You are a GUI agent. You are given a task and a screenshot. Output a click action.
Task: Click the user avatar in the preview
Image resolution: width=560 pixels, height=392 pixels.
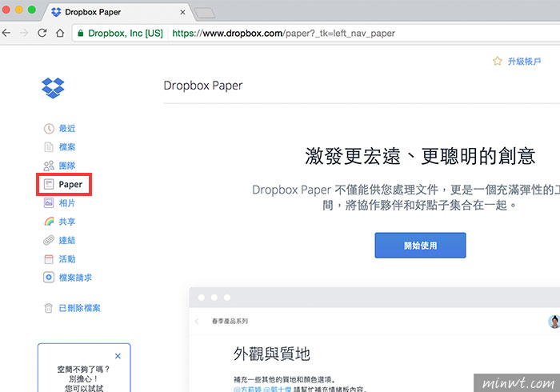point(554,322)
